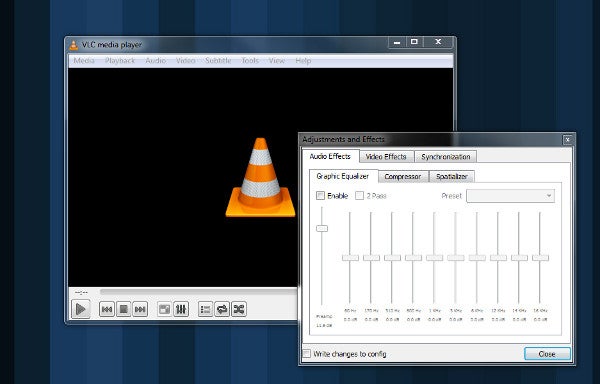Tick the 2 Pass checkbox
Viewport: 600px width, 384px height.
pos(359,196)
